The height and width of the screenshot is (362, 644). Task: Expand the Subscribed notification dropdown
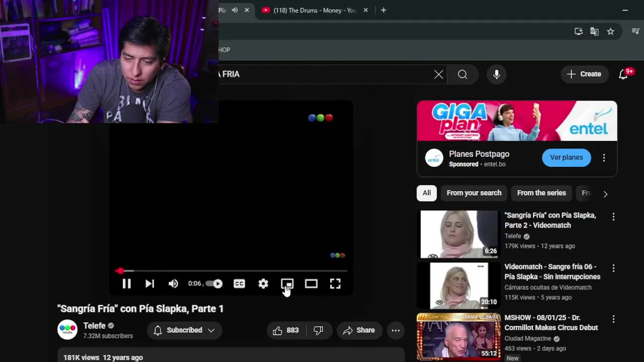[x=184, y=330]
